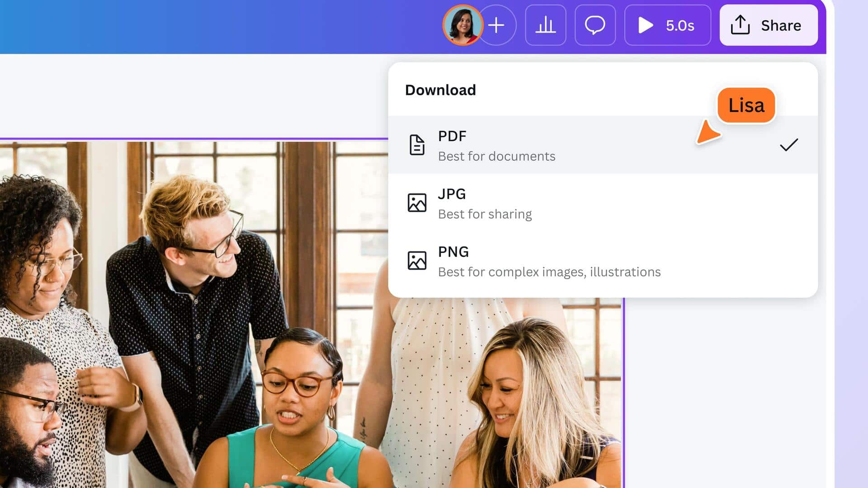This screenshot has width=868, height=488.
Task: Click the 5.0s duration button
Action: [x=668, y=26]
